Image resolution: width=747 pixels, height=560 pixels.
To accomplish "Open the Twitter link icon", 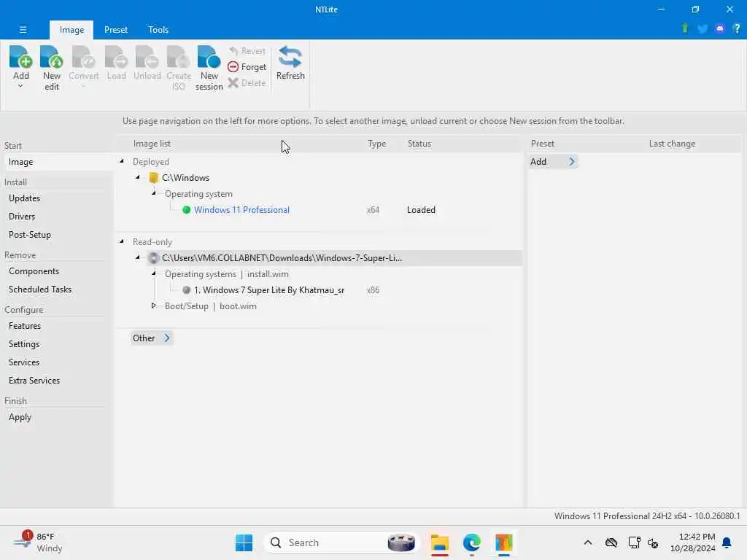I will click(x=703, y=29).
